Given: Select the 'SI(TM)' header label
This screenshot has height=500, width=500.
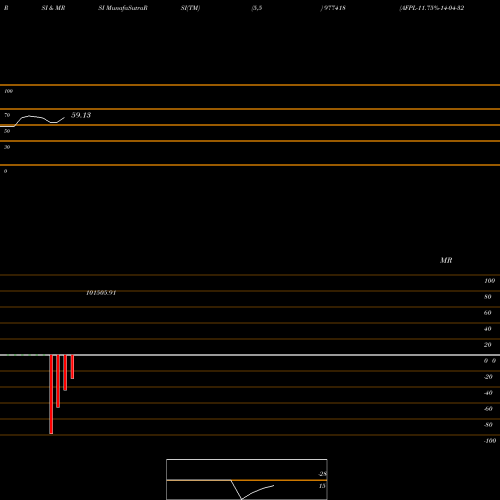Looking at the screenshot, I should click(190, 8).
